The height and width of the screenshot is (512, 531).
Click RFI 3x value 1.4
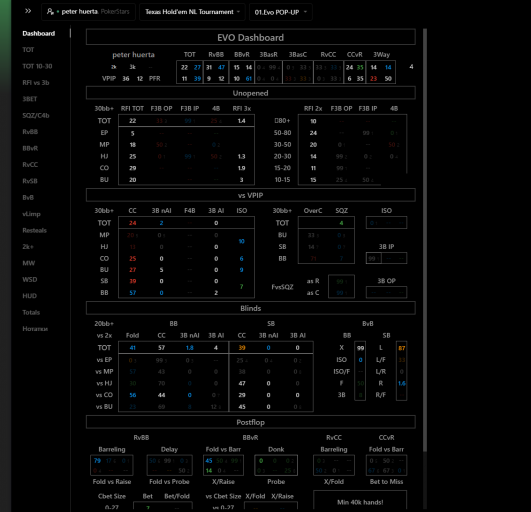click(x=241, y=121)
